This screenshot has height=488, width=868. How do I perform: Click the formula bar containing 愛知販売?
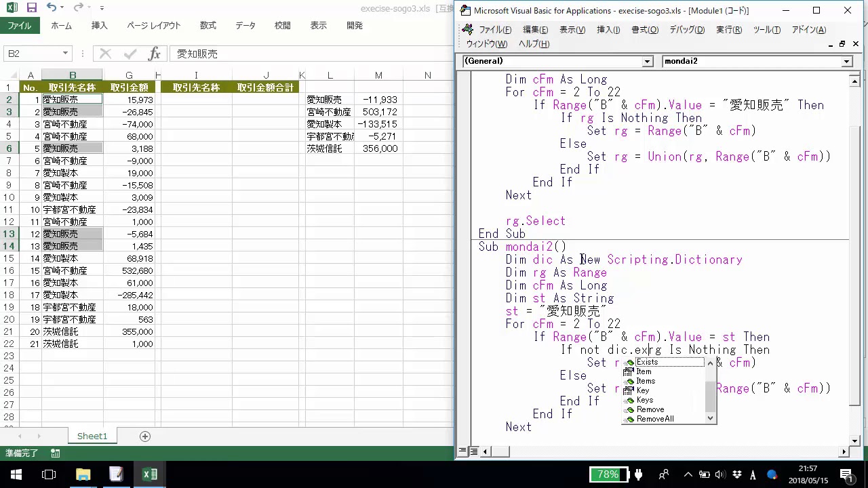[x=305, y=54]
